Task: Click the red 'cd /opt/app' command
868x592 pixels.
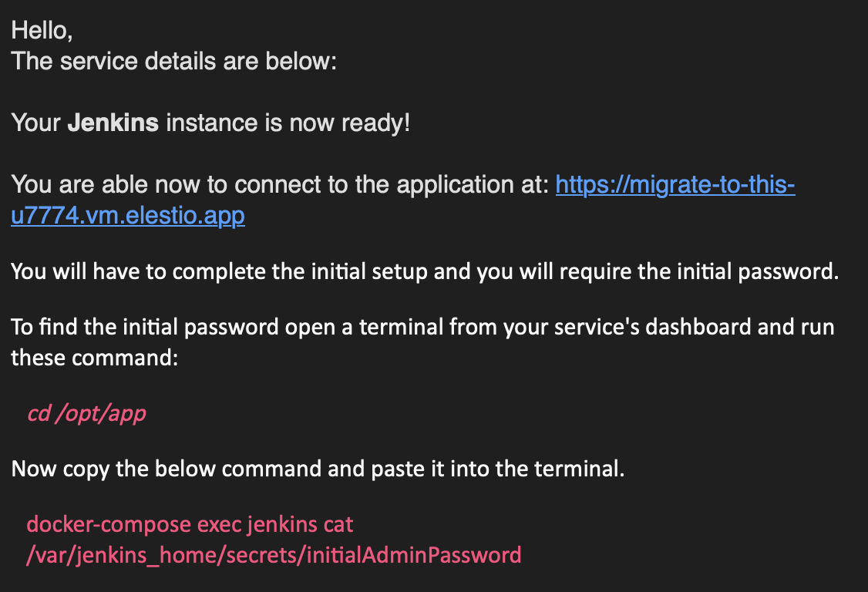Action: click(x=86, y=414)
